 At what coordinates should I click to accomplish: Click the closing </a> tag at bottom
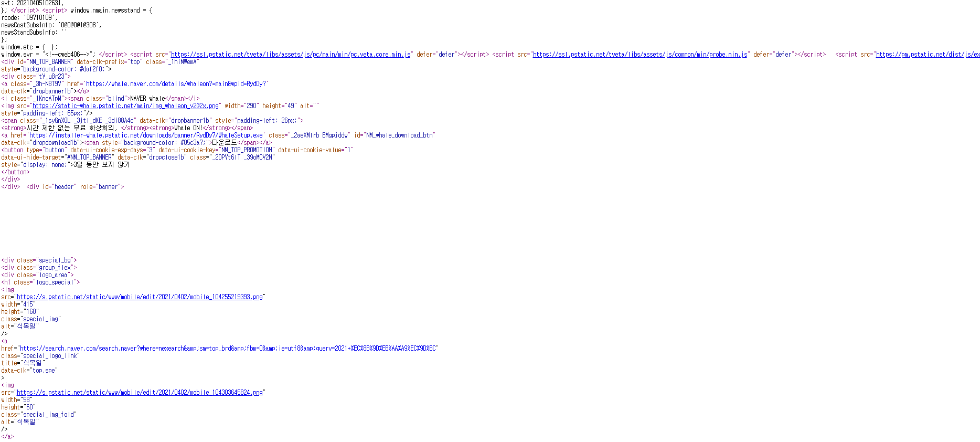tap(7, 437)
